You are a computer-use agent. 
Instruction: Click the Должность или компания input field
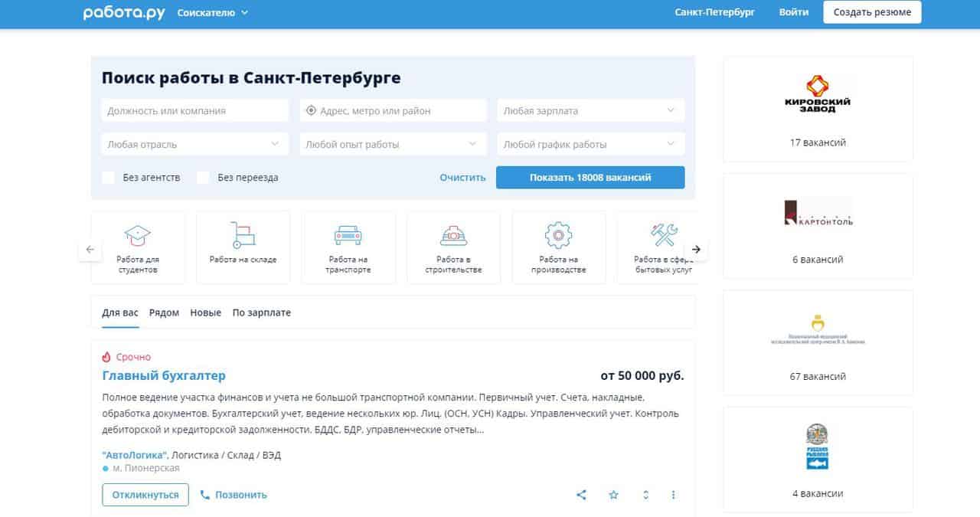pyautogui.click(x=194, y=111)
